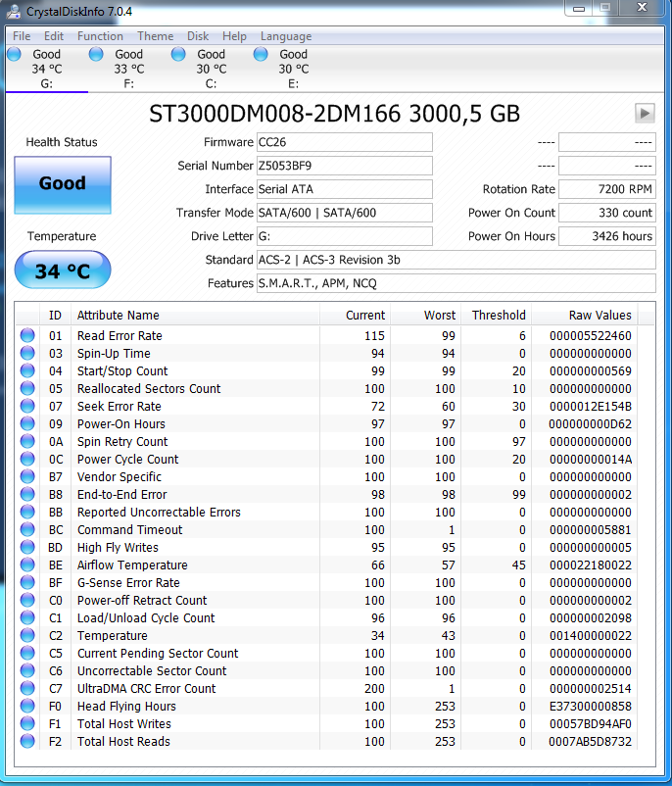The height and width of the screenshot is (786, 672).
Task: Click the Read Error Rate status orb
Action: pos(27,336)
